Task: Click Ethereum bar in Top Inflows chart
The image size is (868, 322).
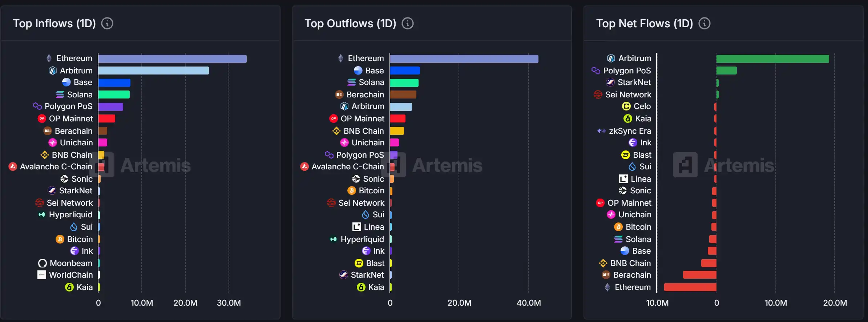Action: [x=172, y=59]
